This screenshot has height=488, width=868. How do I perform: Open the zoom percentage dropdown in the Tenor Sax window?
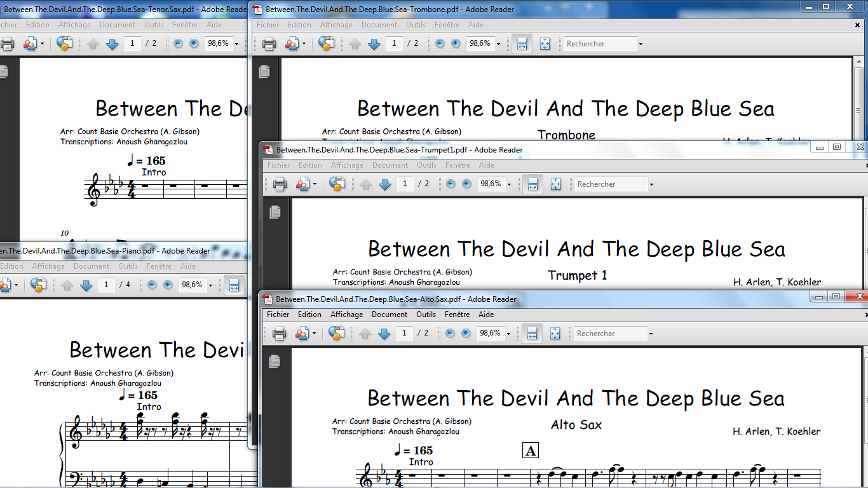236,44
